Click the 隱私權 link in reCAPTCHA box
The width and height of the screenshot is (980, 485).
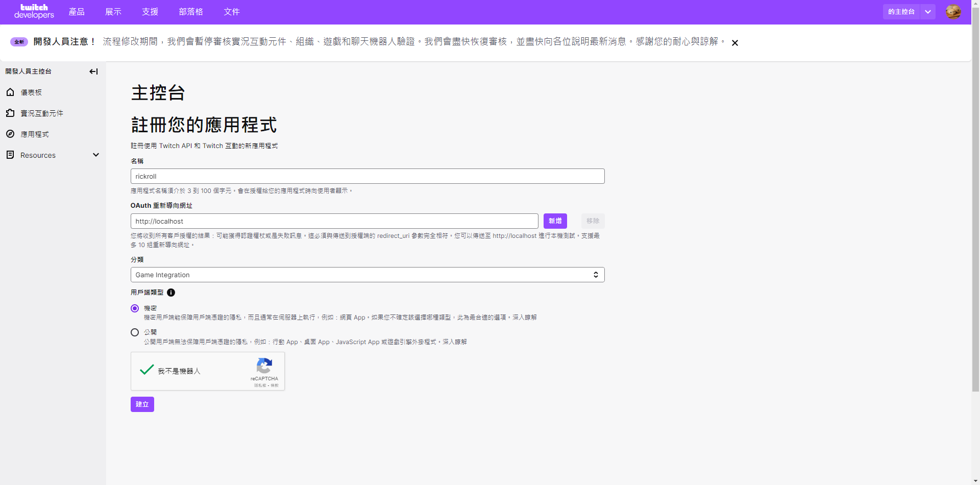click(260, 385)
